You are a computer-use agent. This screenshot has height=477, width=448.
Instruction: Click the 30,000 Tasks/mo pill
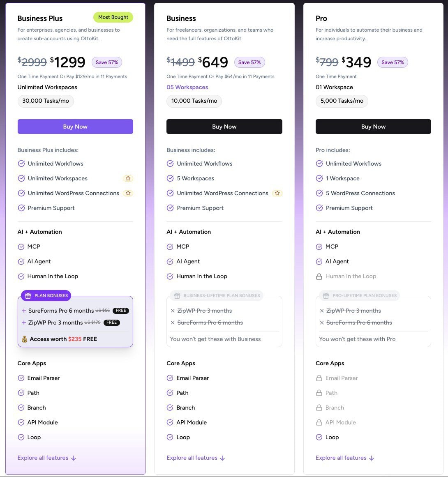pos(46,101)
